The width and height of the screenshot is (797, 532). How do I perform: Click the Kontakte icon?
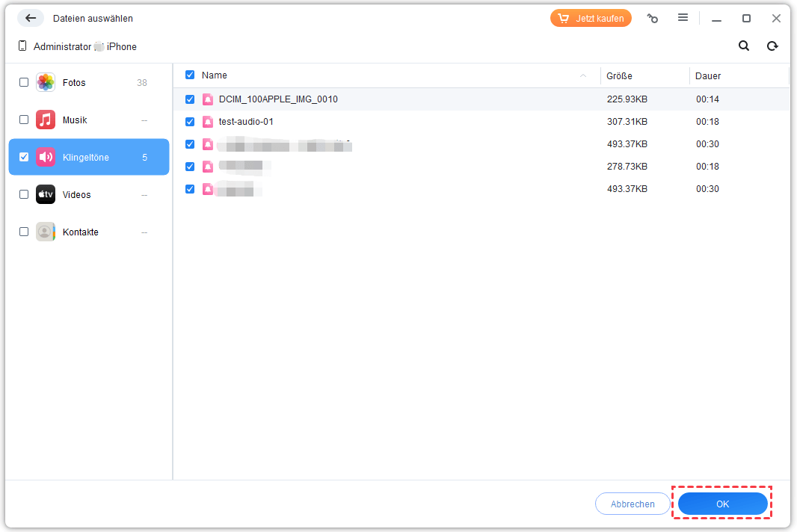pyautogui.click(x=46, y=232)
